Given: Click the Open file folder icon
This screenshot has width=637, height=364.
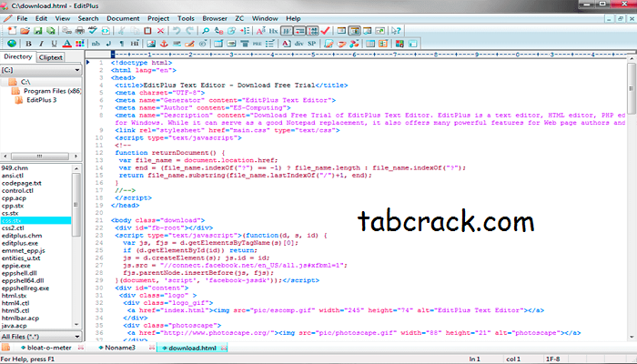Looking at the screenshot, I should (25, 30).
